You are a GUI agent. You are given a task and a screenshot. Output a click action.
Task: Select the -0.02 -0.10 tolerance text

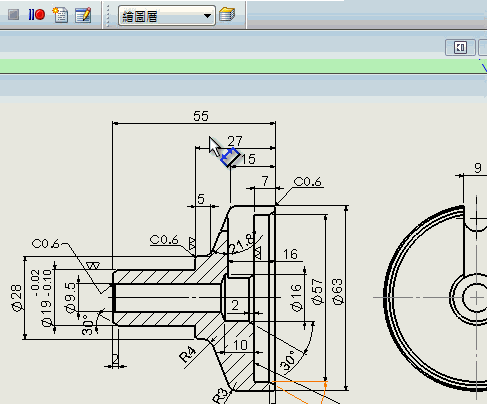click(41, 283)
